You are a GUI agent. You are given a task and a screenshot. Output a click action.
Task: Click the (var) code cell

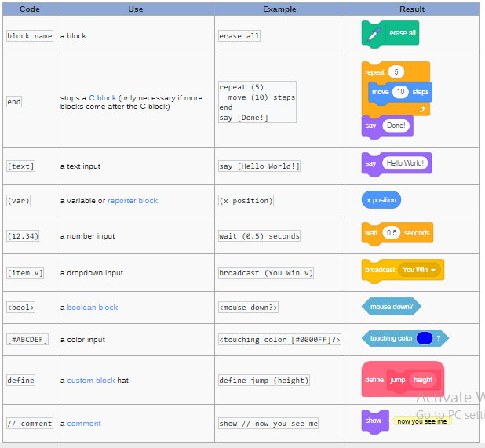tap(19, 201)
